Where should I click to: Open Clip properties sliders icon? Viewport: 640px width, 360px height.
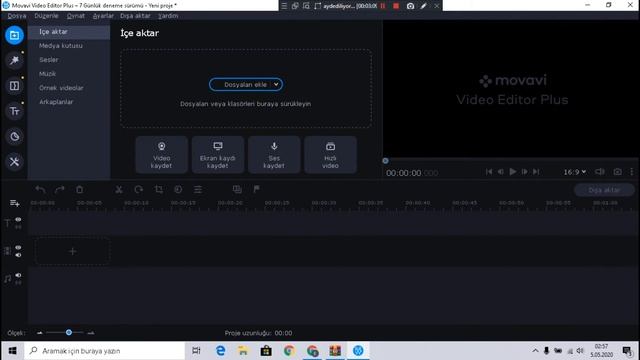point(198,189)
